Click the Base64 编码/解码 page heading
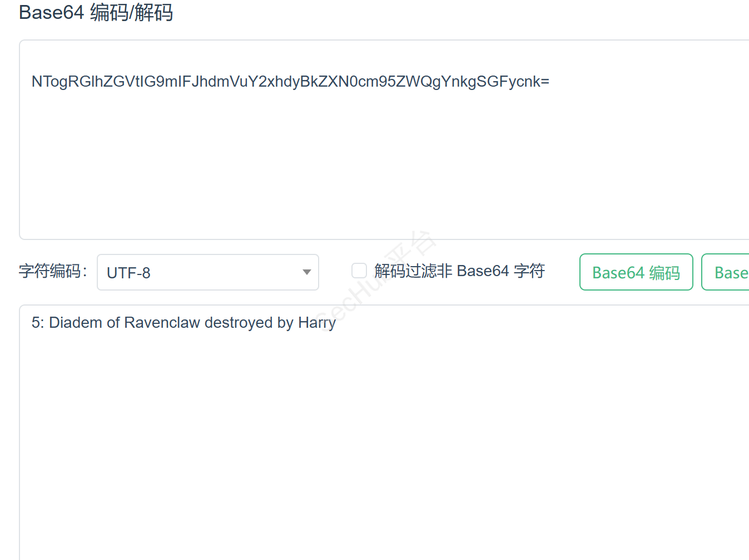The width and height of the screenshot is (749, 560). click(x=96, y=12)
